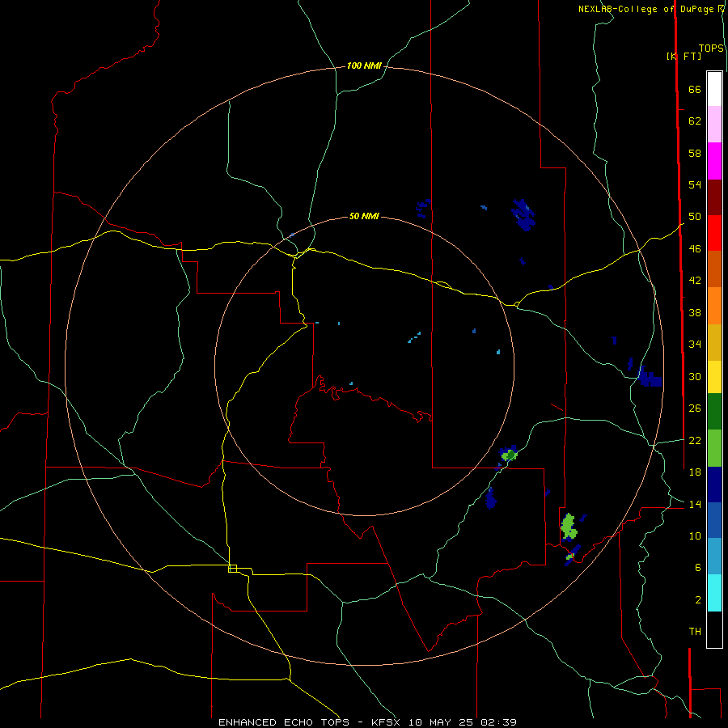The height and width of the screenshot is (728, 728).
Task: Click the green echo on the 50 NMI ring
Action: coord(510,455)
